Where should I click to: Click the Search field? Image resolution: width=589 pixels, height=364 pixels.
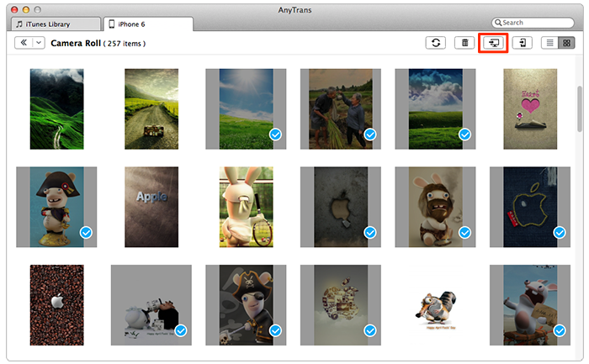point(533,23)
